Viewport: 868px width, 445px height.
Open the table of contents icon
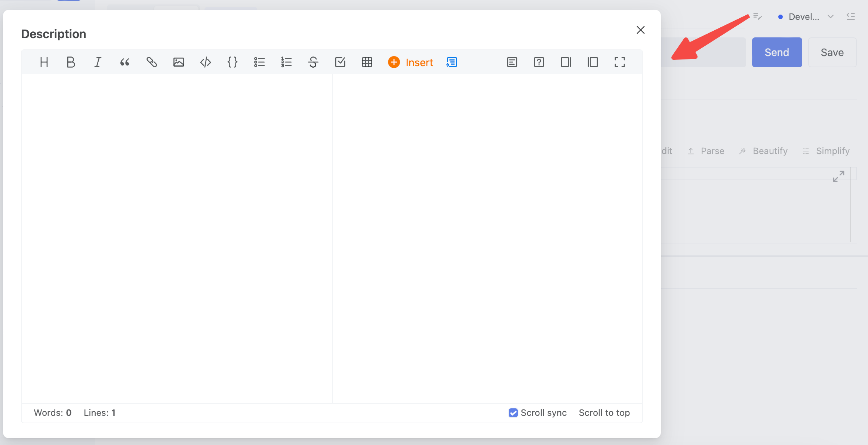pos(512,62)
